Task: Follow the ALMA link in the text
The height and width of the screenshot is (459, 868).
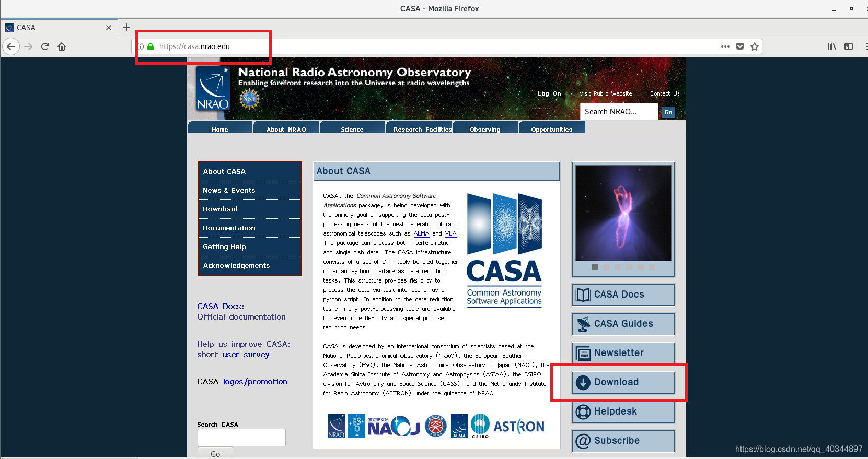Action: [421, 234]
